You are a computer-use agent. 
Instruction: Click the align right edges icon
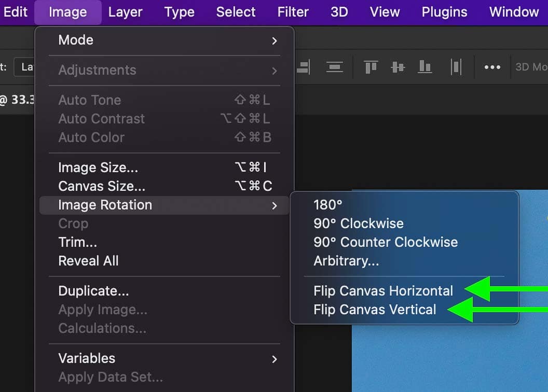pyautogui.click(x=304, y=67)
